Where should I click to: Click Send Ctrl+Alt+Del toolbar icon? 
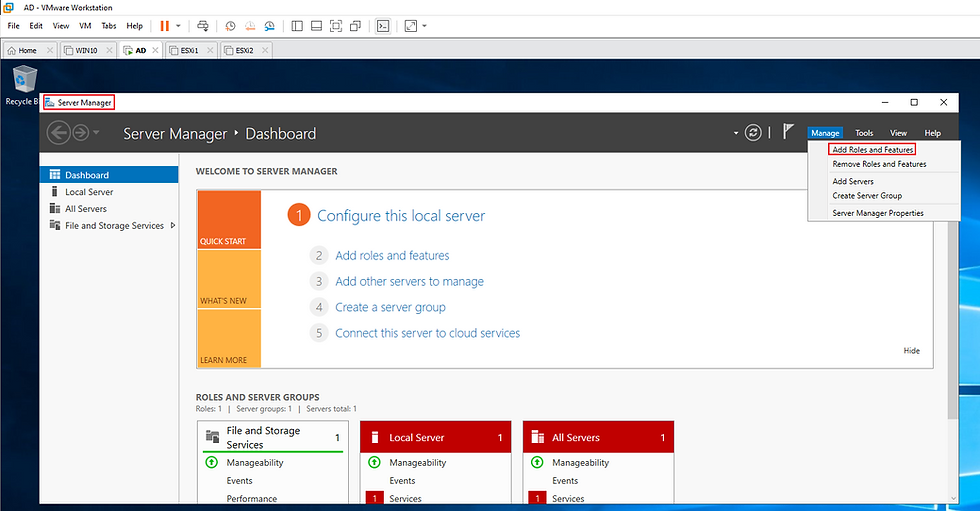click(202, 26)
